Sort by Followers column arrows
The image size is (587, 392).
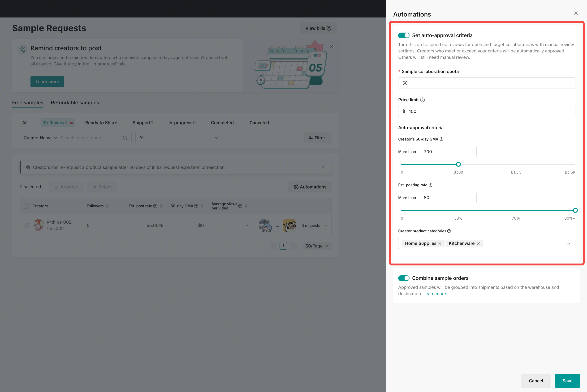click(107, 206)
